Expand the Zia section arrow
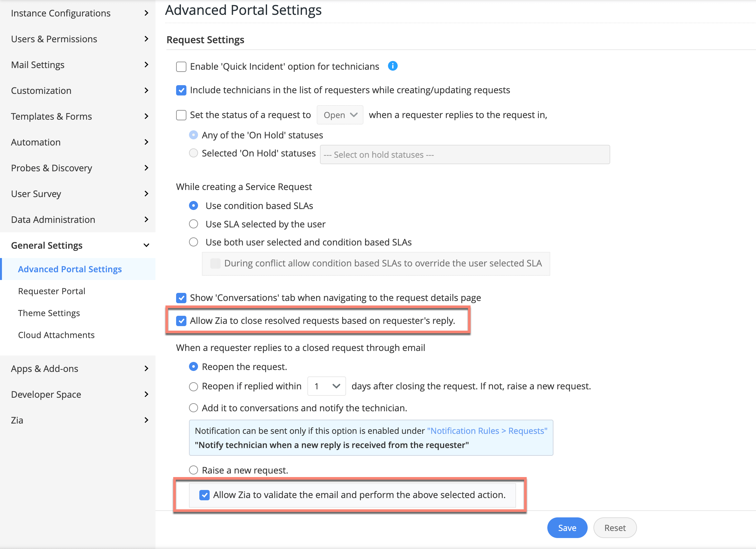This screenshot has width=756, height=549. 146,420
